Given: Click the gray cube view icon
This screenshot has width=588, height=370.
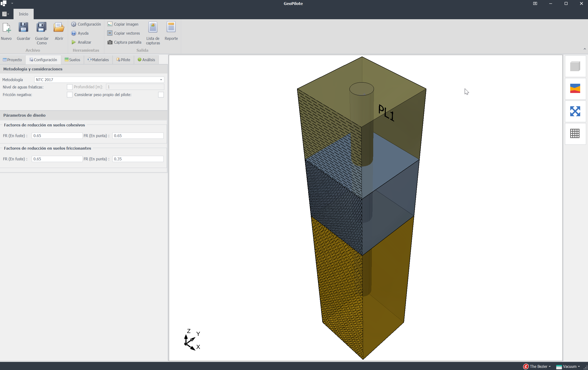Looking at the screenshot, I should [575, 66].
